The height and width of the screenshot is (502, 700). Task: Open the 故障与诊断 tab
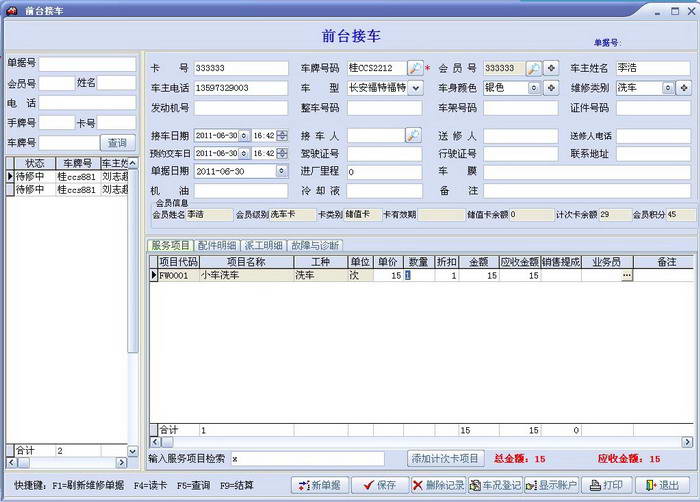[x=316, y=245]
